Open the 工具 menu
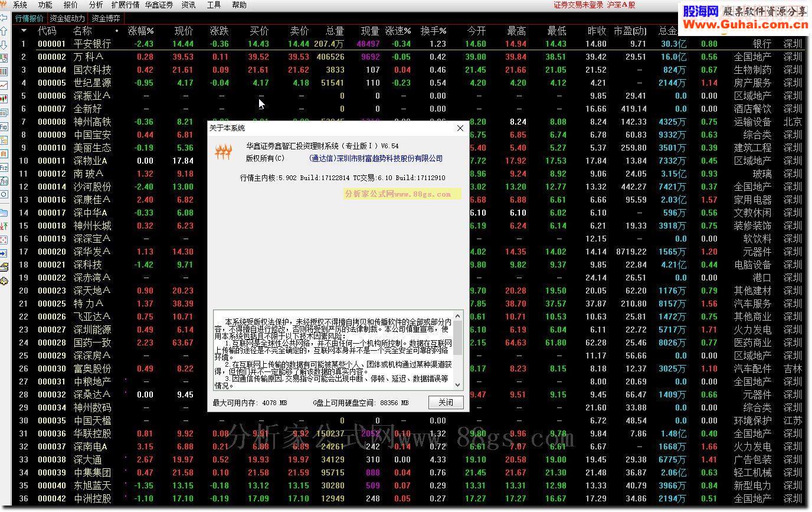Viewport: 812px width, 512px height. [214, 5]
